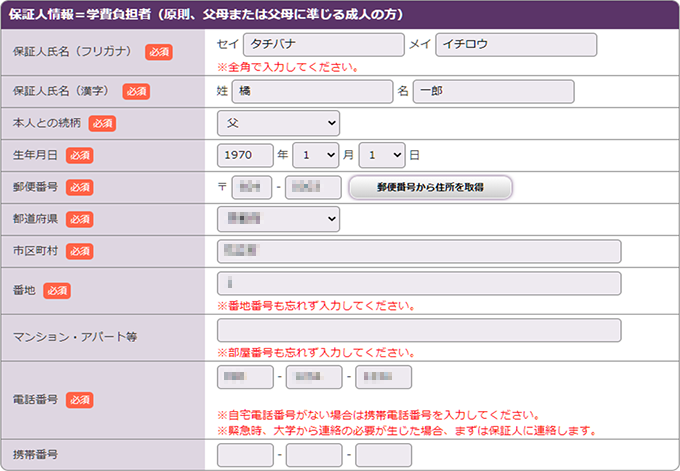Click the middle 電話番号 box
Image resolution: width=680 pixels, height=471 pixels.
pyautogui.click(x=314, y=377)
